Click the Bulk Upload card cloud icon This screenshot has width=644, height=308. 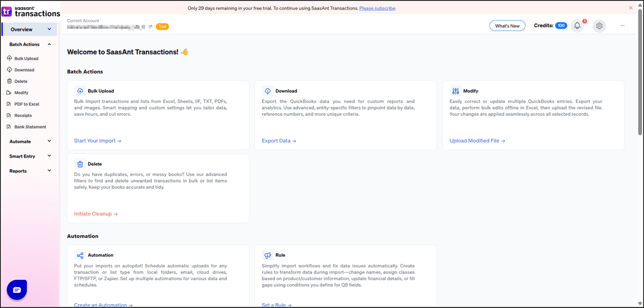coord(80,91)
